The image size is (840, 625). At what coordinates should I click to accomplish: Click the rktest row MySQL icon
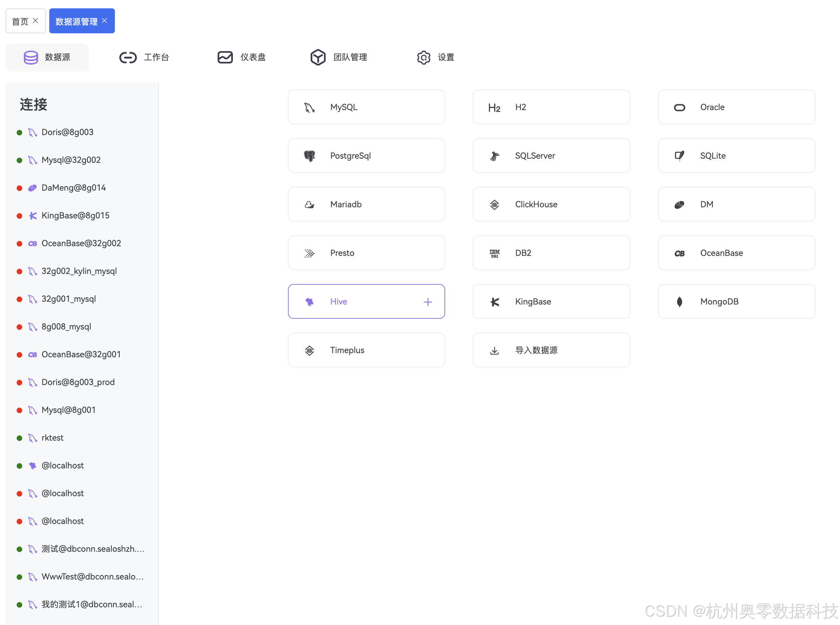pyautogui.click(x=33, y=438)
